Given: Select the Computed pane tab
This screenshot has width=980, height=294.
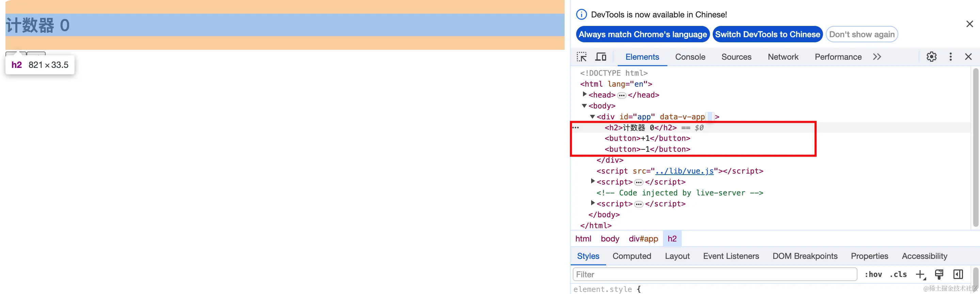Looking at the screenshot, I should 632,256.
